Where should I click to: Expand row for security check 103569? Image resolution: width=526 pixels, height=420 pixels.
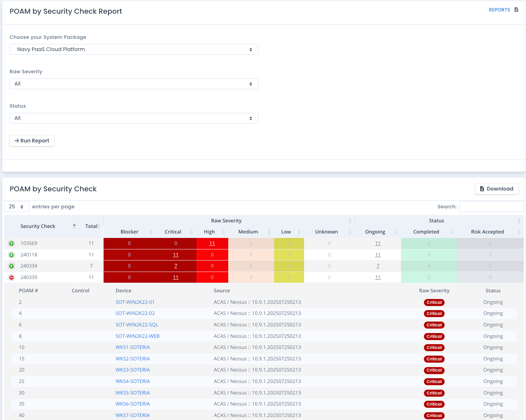(x=11, y=243)
